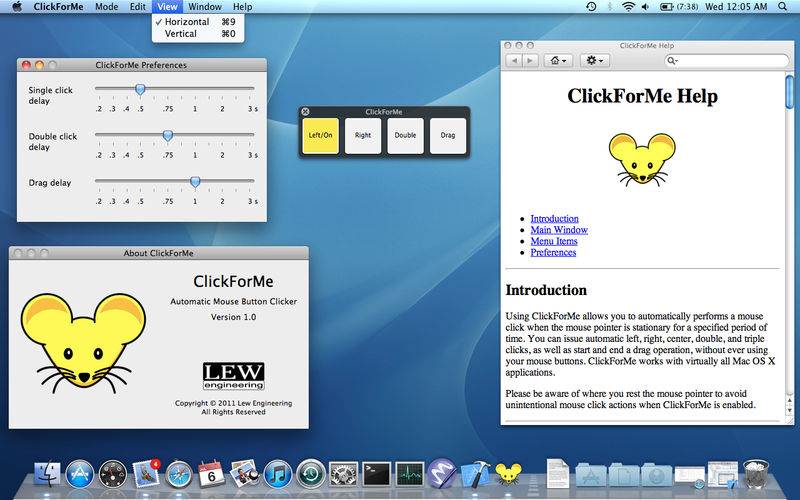
Task: Select the Right click mode button
Action: point(363,136)
